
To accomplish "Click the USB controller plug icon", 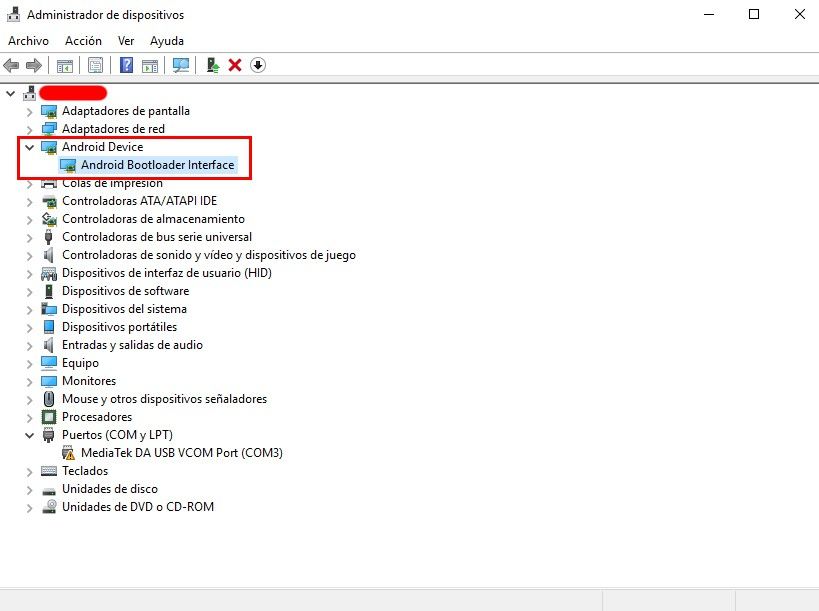I will [x=49, y=237].
